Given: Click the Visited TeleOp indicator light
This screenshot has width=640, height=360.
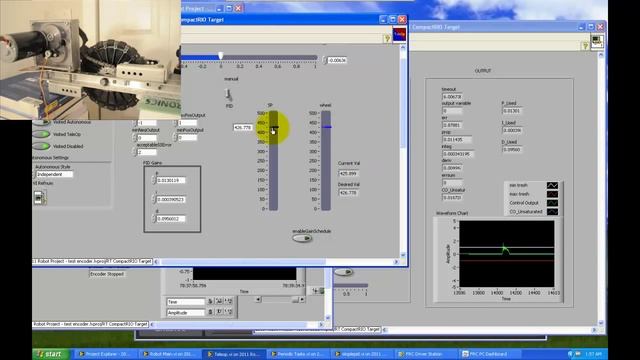Looking at the screenshot, I should click(x=41, y=134).
